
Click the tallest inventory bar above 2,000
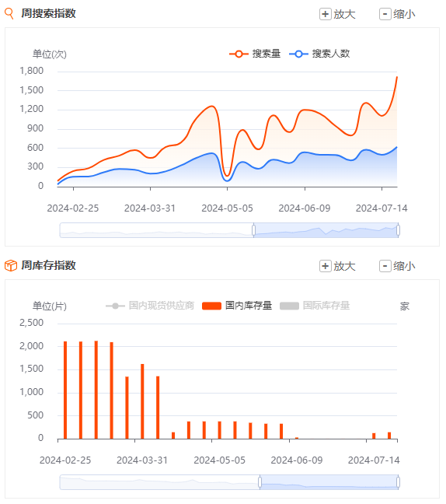click(96, 390)
